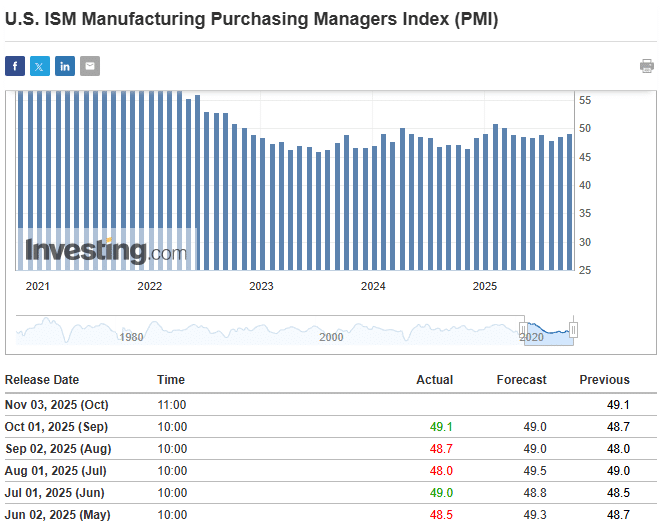
Task: Click right handle of range navigator
Action: (x=573, y=330)
